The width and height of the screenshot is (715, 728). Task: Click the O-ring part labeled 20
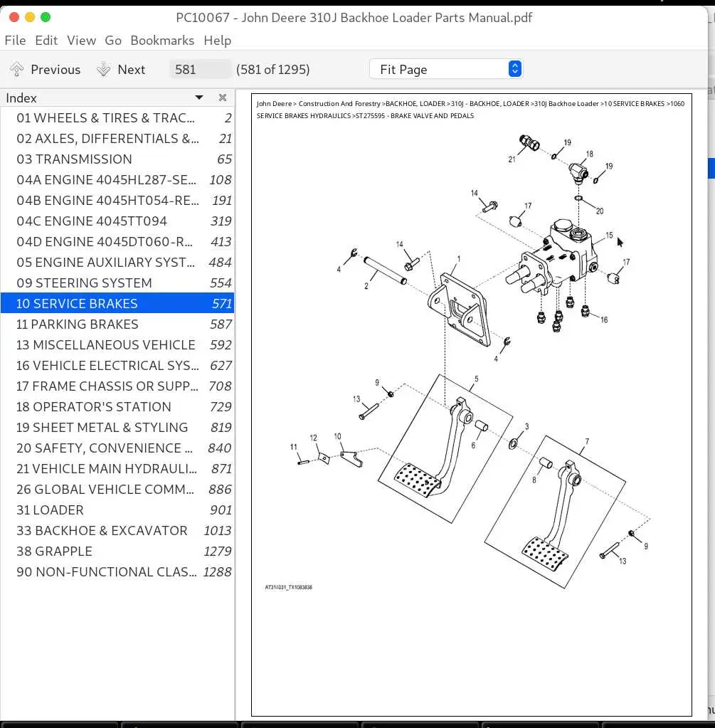pyautogui.click(x=578, y=199)
